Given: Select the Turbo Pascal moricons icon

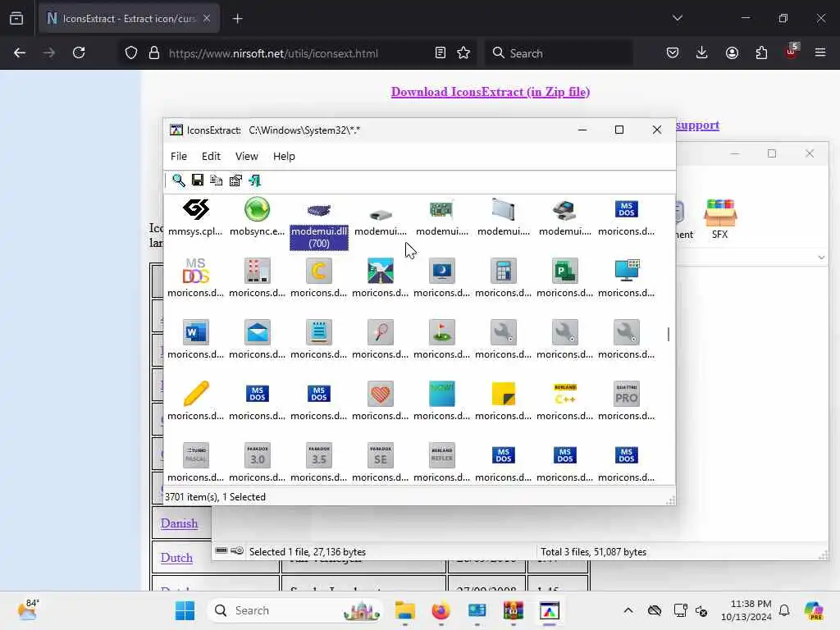Looking at the screenshot, I should point(195,463).
